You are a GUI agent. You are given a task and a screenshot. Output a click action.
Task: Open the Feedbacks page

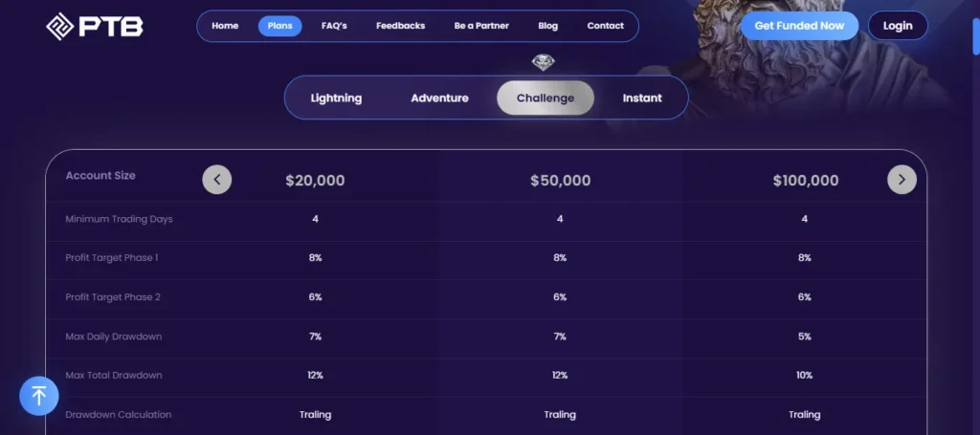400,26
